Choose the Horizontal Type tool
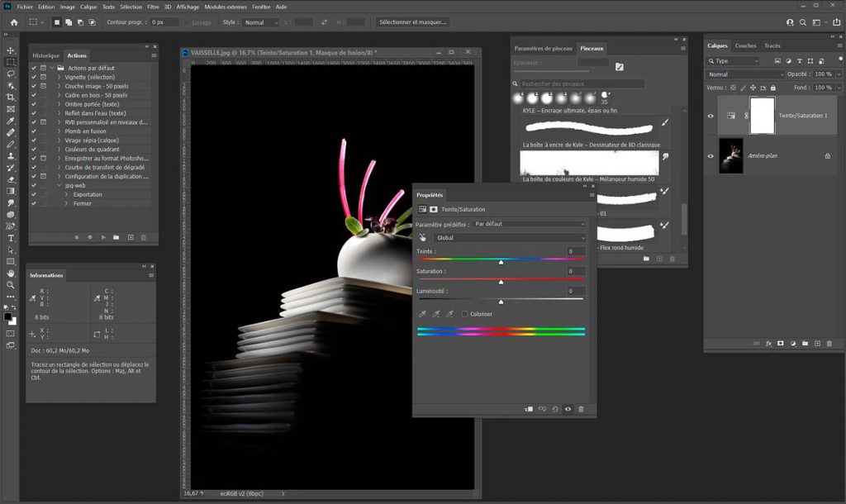The height and width of the screenshot is (504, 846). [x=10, y=238]
